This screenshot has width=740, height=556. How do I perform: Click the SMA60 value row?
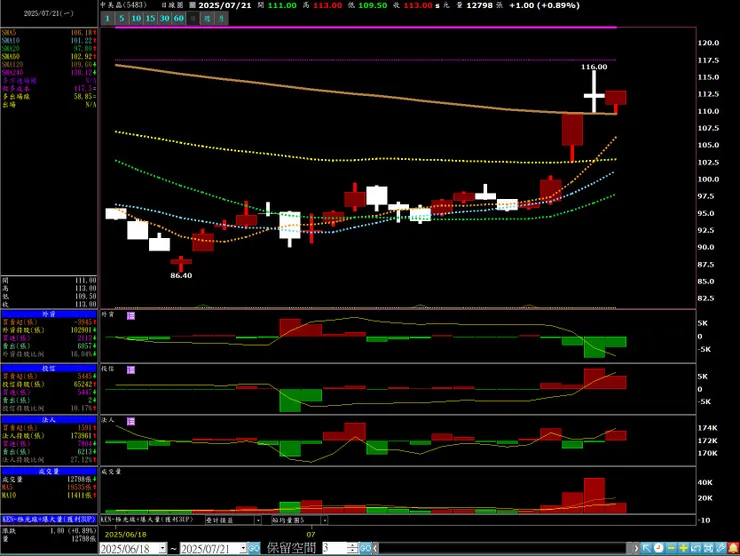(x=49, y=57)
